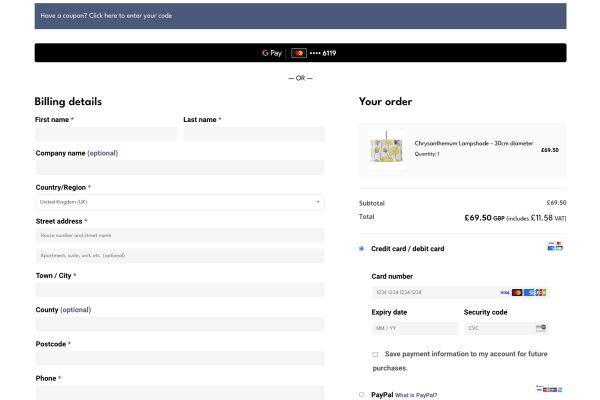This screenshot has width=600, height=400.
Task: Click the Card number input field
Action: [x=461, y=292]
